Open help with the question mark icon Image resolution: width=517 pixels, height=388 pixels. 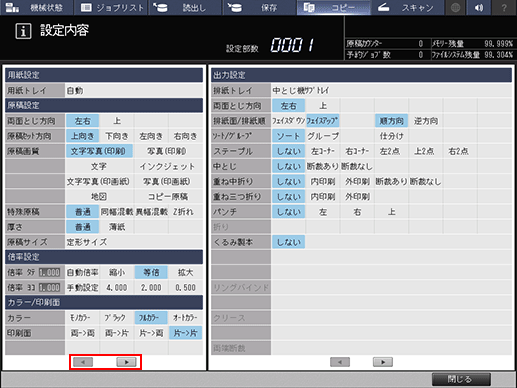[x=504, y=7]
